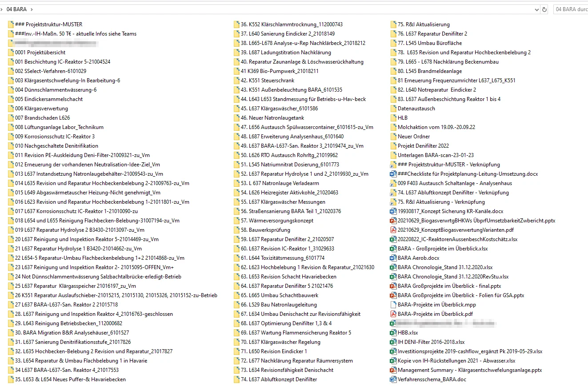Select Excel icon of 20220822_IC-ReaktorenAussenbeschKostschätz.xlsx
Viewport: 588px width, 387px height.
[x=393, y=239]
